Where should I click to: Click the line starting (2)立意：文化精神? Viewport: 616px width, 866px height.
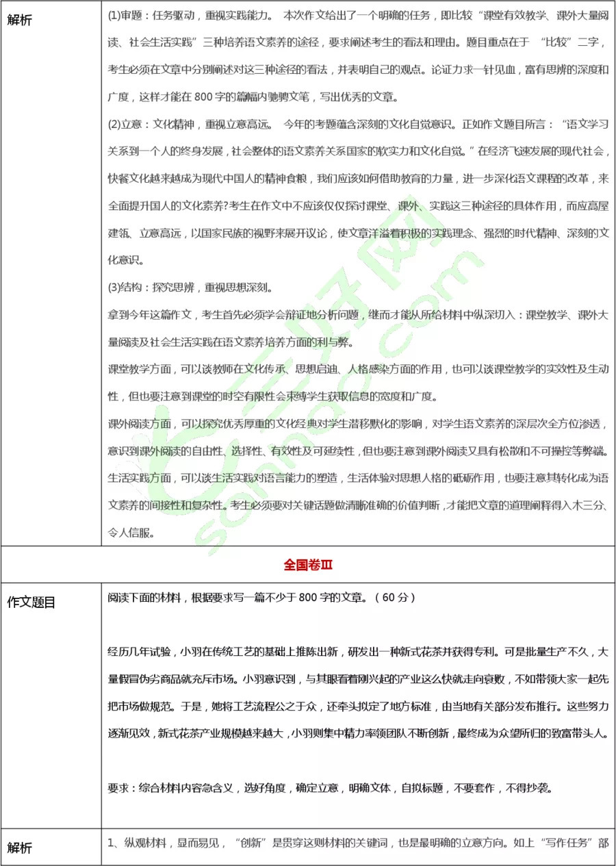359,124
